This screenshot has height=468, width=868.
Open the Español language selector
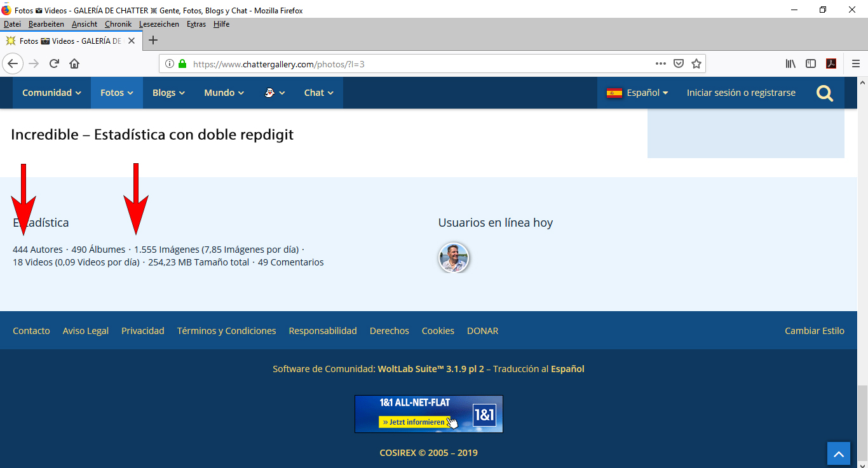pyautogui.click(x=637, y=93)
